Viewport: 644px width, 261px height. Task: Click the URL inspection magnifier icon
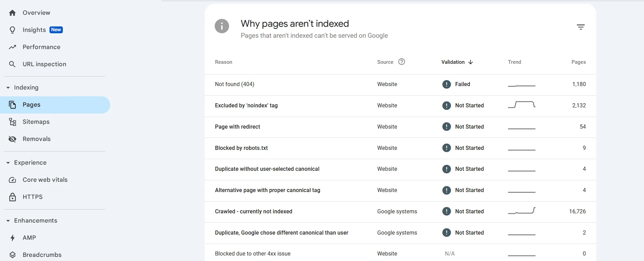tap(12, 64)
